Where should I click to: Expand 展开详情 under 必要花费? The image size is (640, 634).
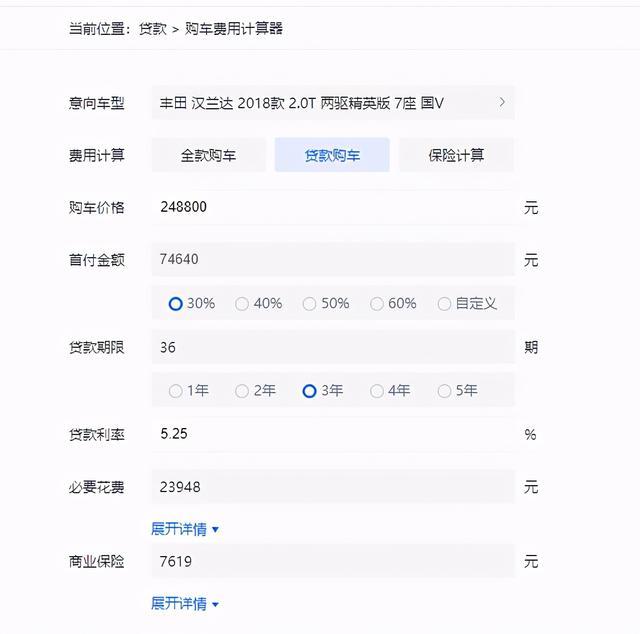tap(185, 529)
